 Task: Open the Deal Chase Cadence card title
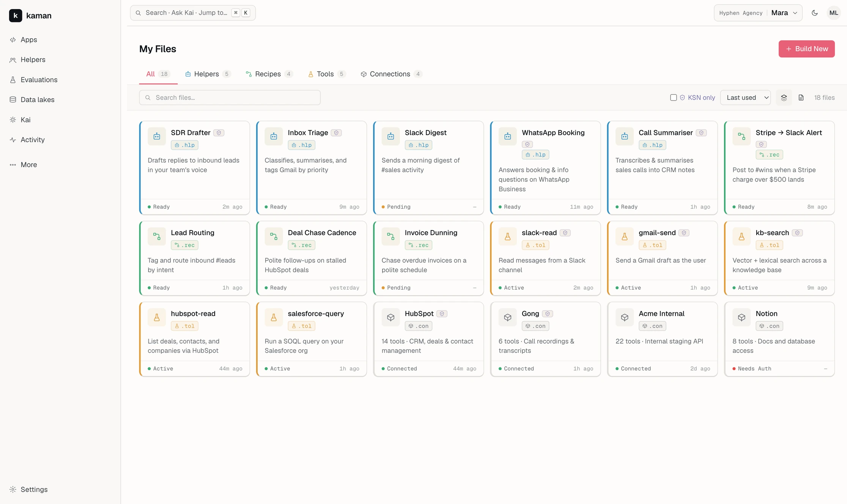pos(322,233)
